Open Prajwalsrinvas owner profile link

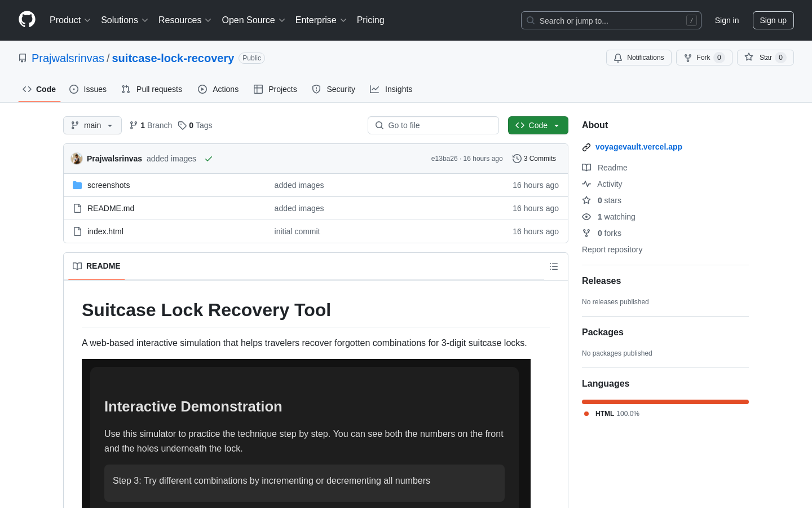coord(68,58)
